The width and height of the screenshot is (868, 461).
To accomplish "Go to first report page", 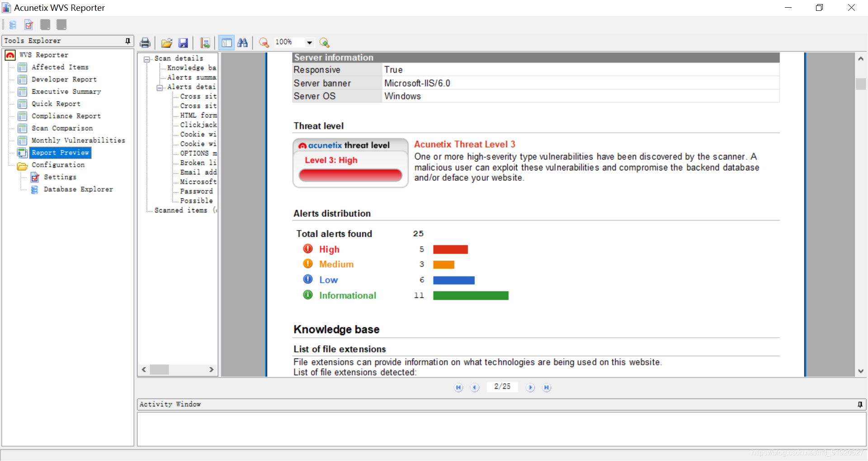I will (x=458, y=387).
